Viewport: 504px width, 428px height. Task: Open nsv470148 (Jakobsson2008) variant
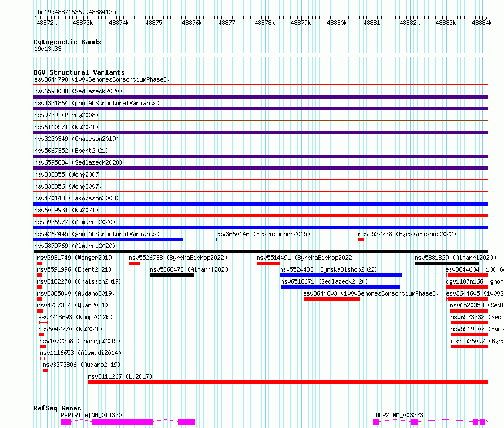pos(76,198)
